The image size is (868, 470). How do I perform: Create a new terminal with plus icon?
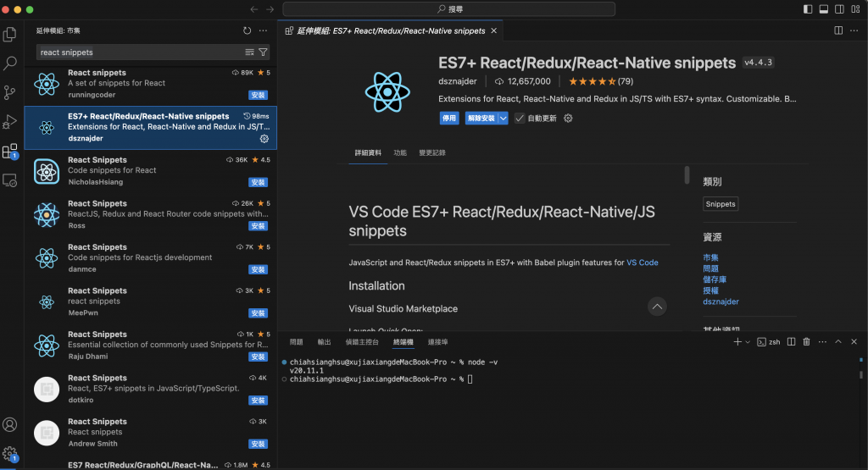(x=737, y=342)
